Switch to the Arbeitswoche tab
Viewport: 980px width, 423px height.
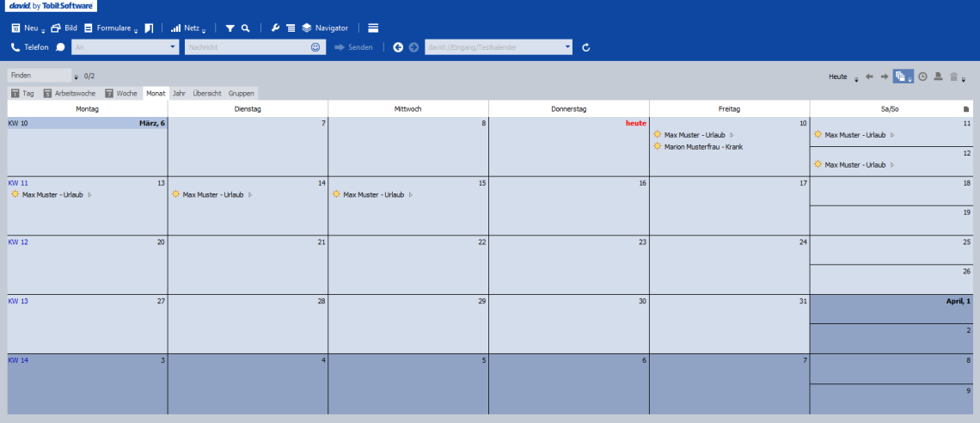coord(70,93)
